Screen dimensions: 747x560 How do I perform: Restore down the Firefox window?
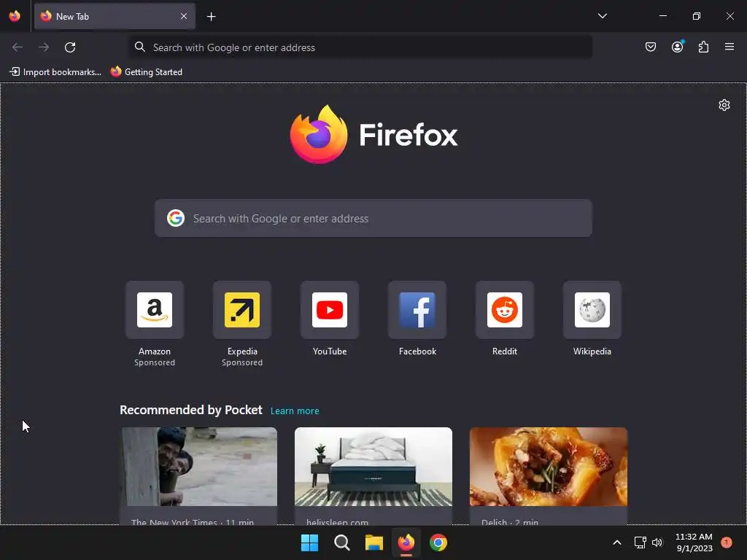coord(696,16)
